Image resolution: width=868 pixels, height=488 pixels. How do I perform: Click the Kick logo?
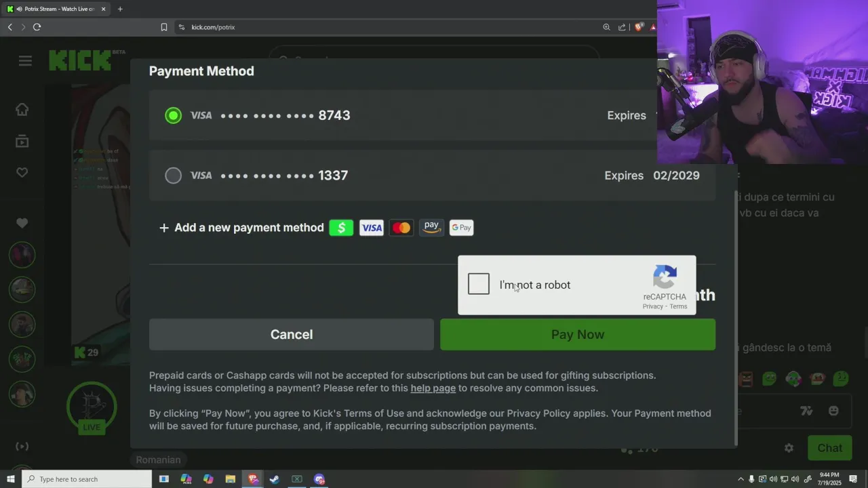[79, 60]
